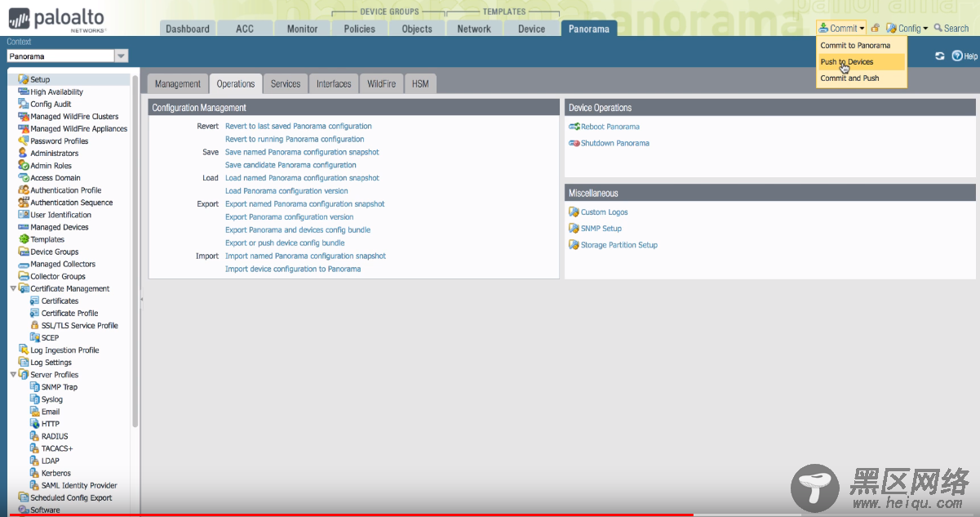The image size is (980, 517).
Task: Switch to the ACC tab
Action: point(245,29)
